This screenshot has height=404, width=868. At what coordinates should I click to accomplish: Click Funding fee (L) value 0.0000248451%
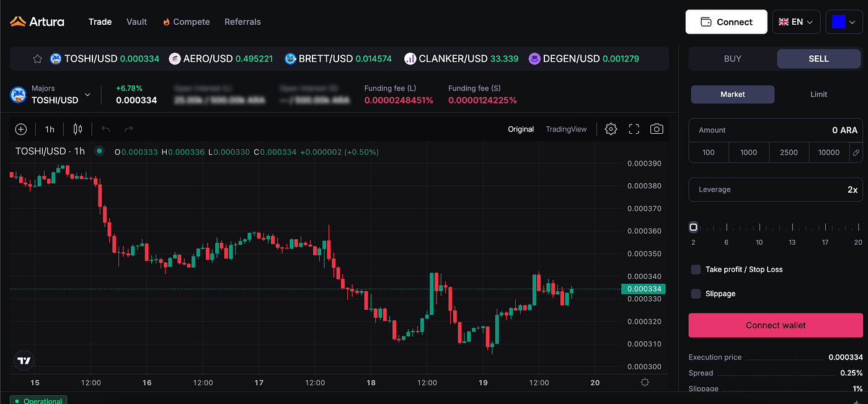coord(399,100)
